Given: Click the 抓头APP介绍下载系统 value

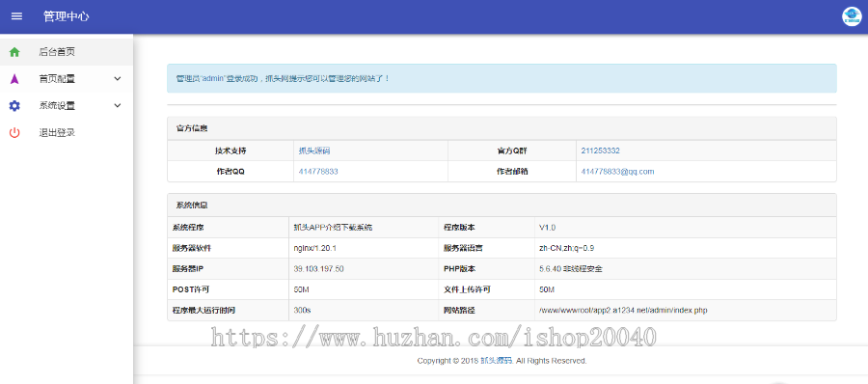Looking at the screenshot, I should pos(334,228).
